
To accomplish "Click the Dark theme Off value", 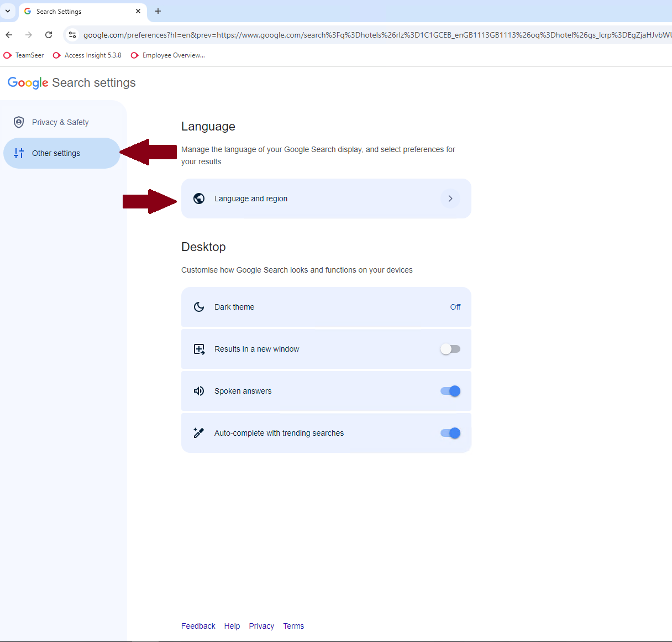I will 455,307.
